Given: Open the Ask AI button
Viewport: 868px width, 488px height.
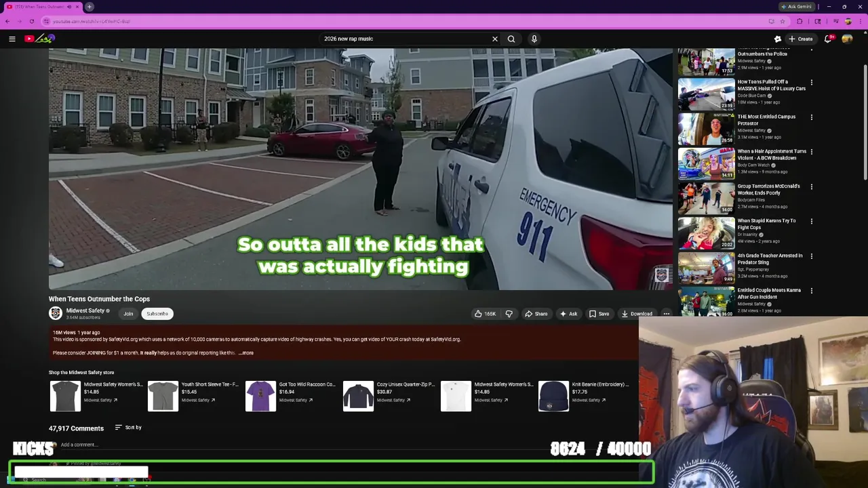Looking at the screenshot, I should click(x=568, y=314).
